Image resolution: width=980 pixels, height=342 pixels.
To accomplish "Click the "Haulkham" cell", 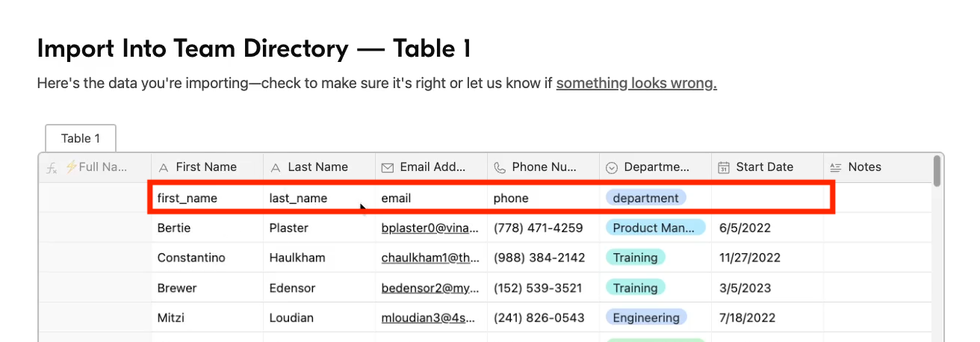I will [319, 258].
